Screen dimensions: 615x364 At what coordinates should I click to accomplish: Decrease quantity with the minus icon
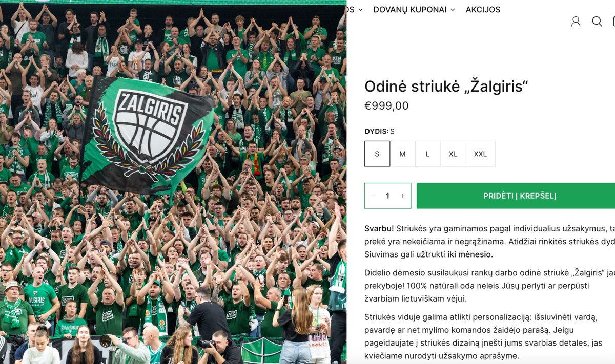tap(373, 196)
